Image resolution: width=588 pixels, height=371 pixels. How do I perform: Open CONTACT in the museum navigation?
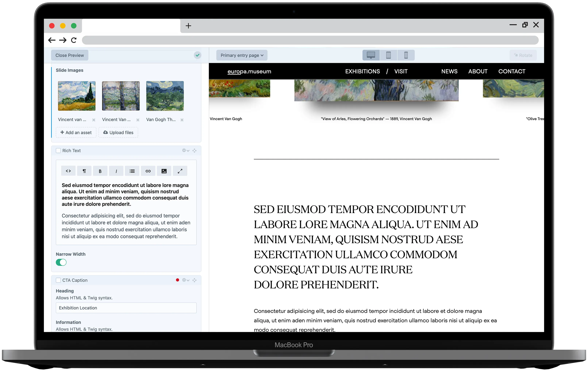click(512, 71)
